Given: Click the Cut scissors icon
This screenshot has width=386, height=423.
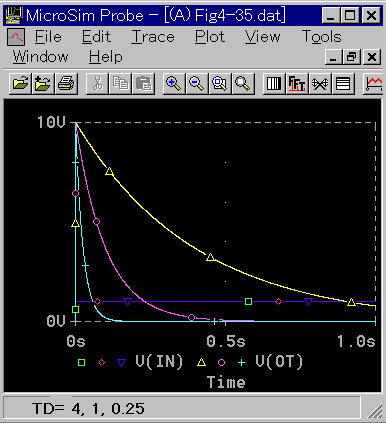Looking at the screenshot, I should click(x=97, y=83).
